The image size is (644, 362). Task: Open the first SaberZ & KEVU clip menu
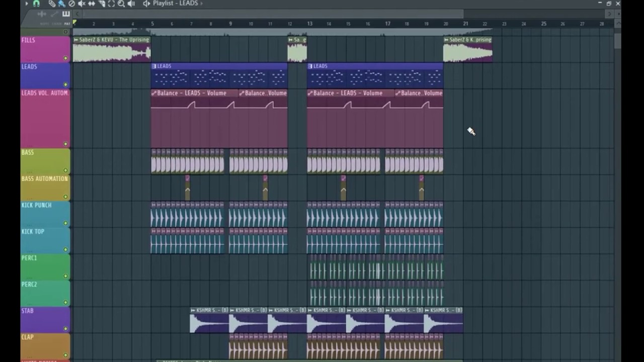click(76, 40)
